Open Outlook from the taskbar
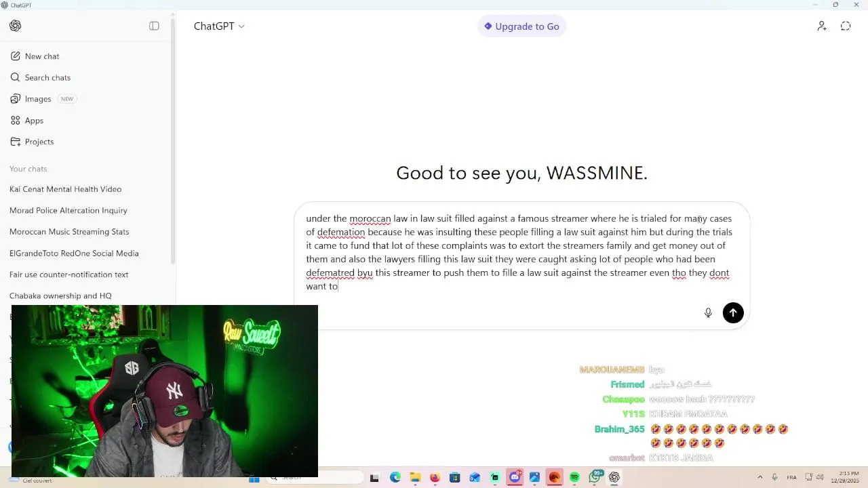This screenshot has height=488, width=868. coord(475,478)
